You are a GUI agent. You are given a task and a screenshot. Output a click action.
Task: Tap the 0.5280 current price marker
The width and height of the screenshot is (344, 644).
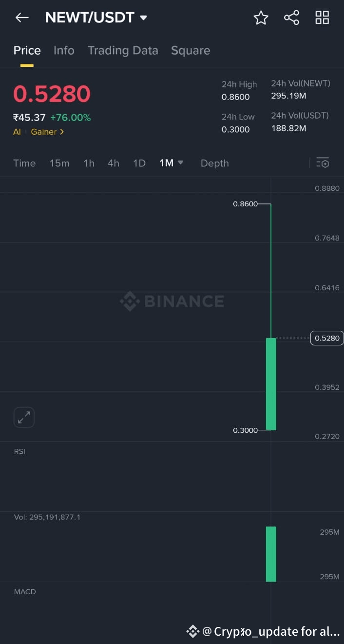(x=327, y=338)
